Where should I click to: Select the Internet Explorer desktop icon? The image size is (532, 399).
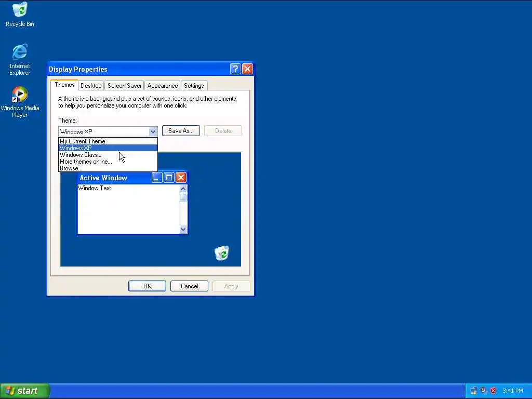20,59
